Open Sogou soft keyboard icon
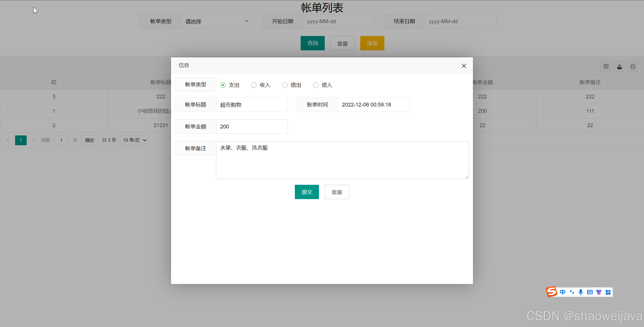This screenshot has height=327, width=644. tap(590, 292)
